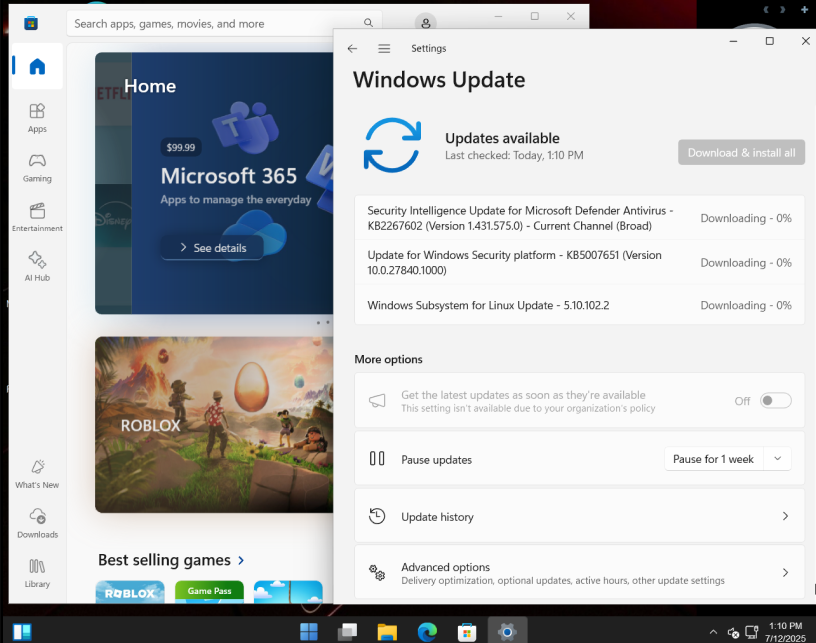Open the large ROBLOX featured card

[214, 425]
